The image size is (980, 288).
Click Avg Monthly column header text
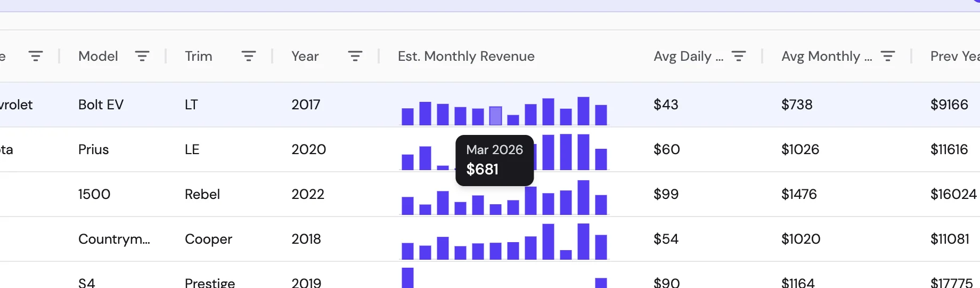coord(827,56)
